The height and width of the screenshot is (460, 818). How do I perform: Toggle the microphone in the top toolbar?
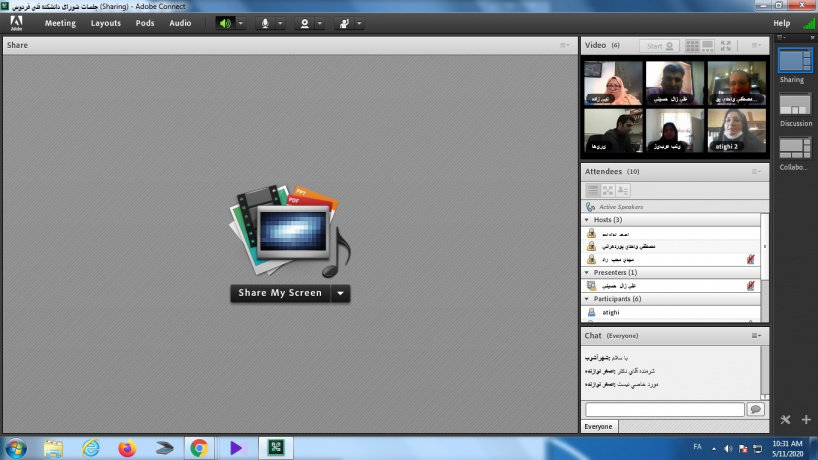pyautogui.click(x=266, y=23)
